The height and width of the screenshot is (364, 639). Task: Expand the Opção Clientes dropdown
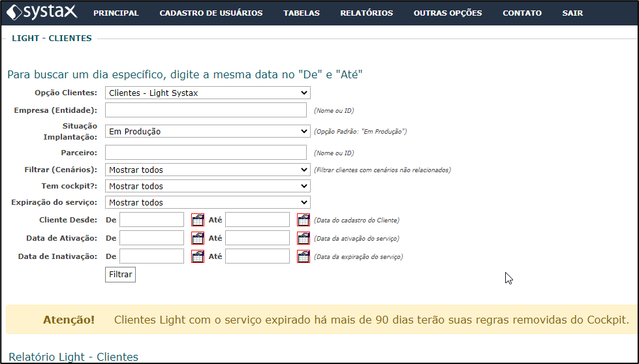tap(208, 93)
